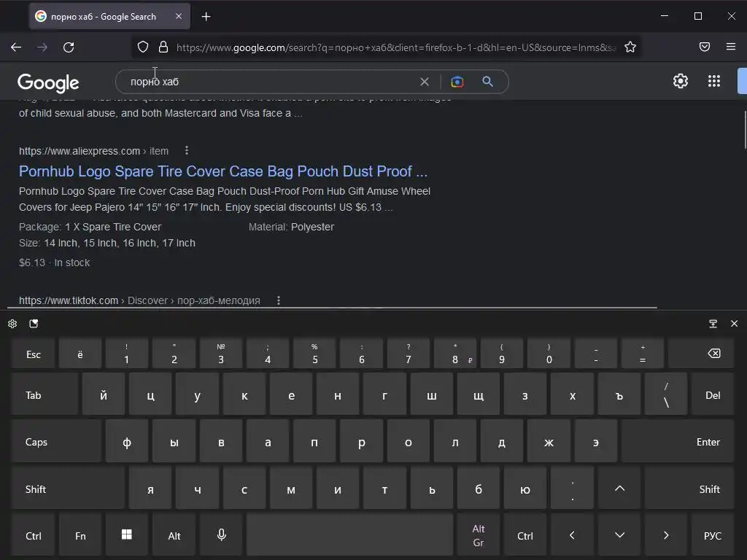Tap the period and comma key
This screenshot has width=747, height=560.
572,488
